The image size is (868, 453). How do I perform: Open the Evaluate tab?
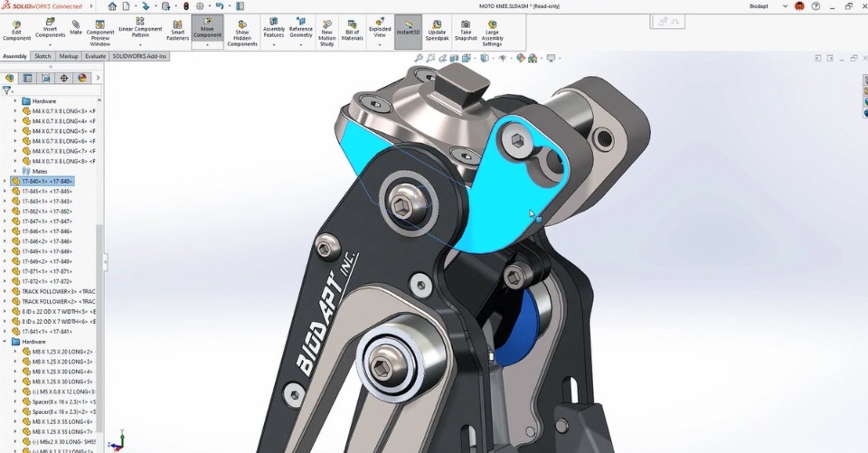[95, 56]
